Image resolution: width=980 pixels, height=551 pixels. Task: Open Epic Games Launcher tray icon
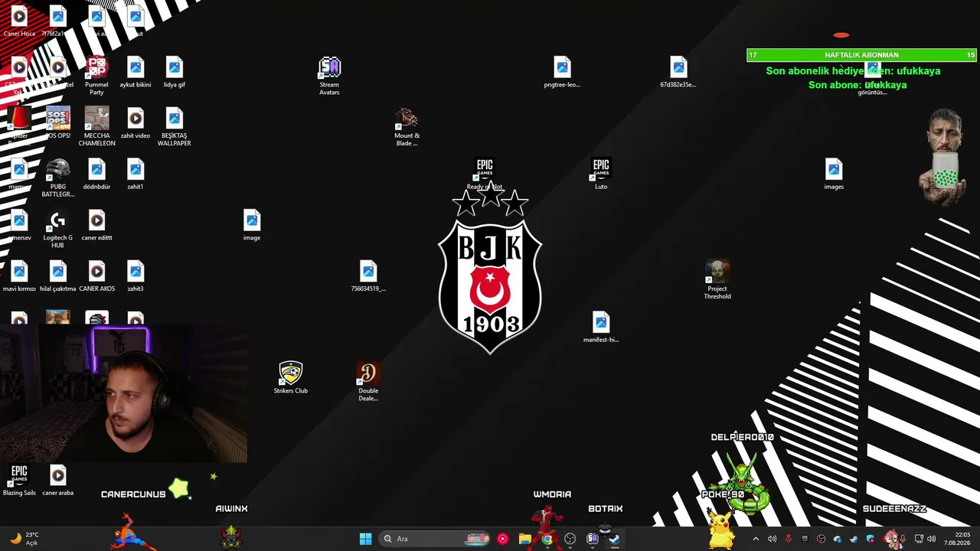coord(805,539)
